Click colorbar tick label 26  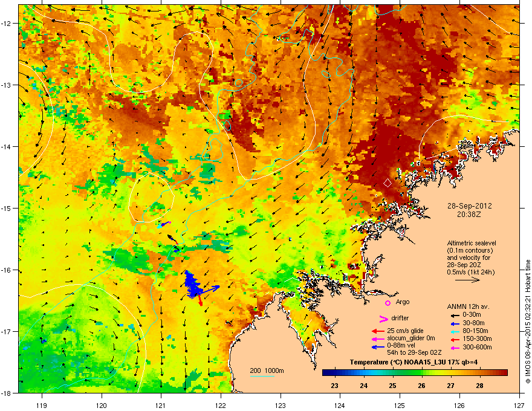[422, 386]
